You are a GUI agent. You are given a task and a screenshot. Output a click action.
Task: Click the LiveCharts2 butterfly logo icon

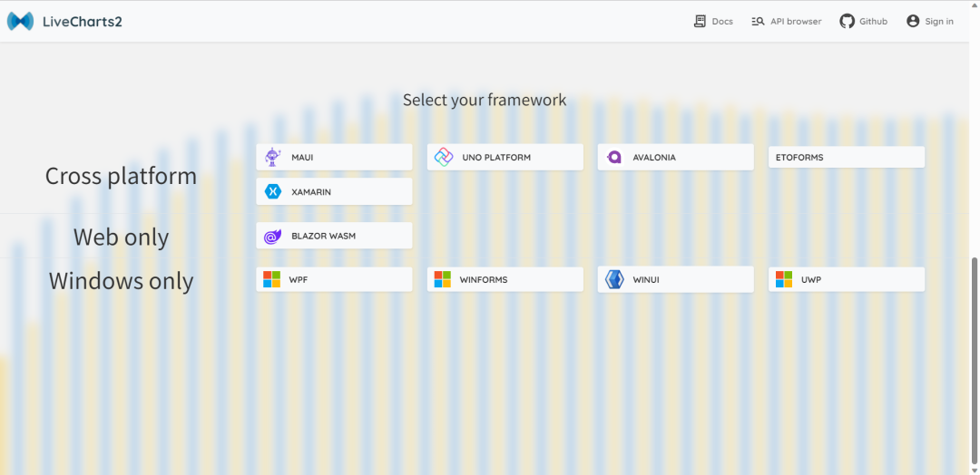click(20, 21)
